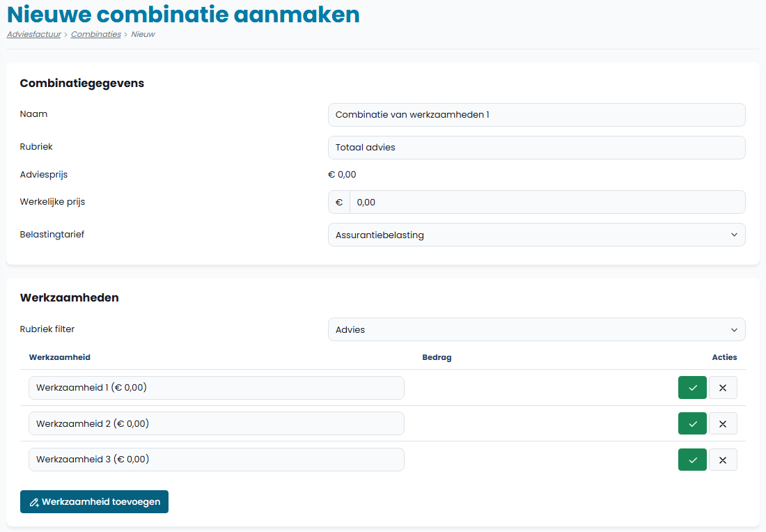Remove Werkzaamheid 2 with X button
766x532 pixels.
[723, 423]
